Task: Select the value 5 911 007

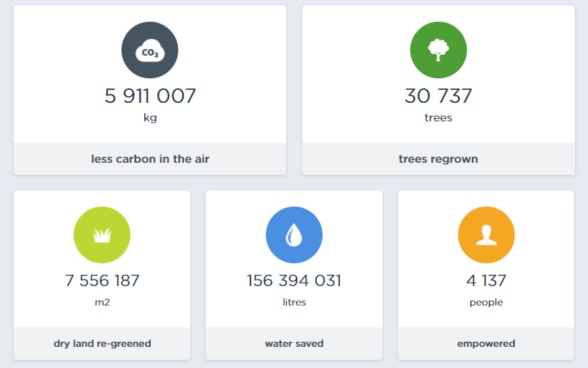Action: pos(150,96)
